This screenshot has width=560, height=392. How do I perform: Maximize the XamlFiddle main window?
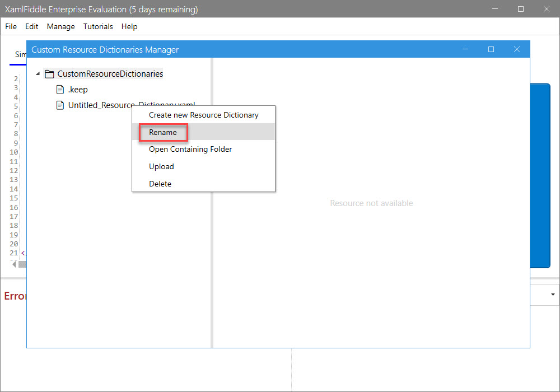click(x=520, y=10)
